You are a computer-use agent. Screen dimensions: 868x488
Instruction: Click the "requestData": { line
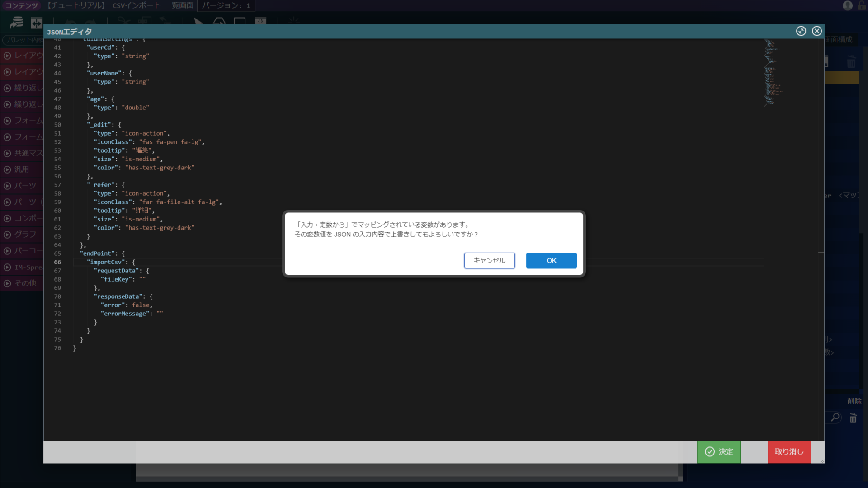coord(121,271)
